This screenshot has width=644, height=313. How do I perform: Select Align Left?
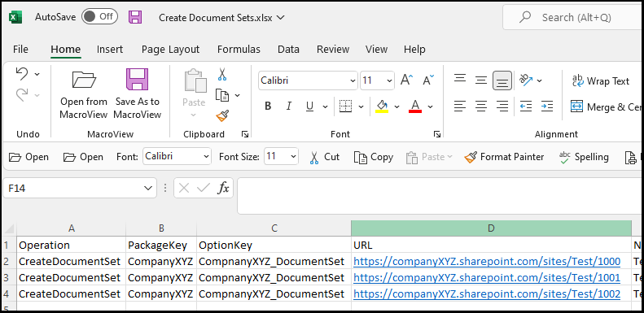[460, 107]
